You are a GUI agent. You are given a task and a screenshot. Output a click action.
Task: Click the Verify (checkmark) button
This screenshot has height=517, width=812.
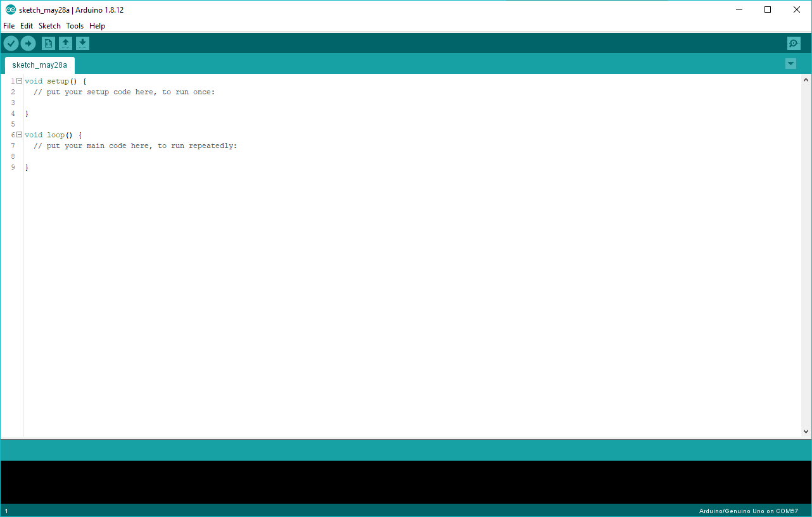click(x=11, y=43)
